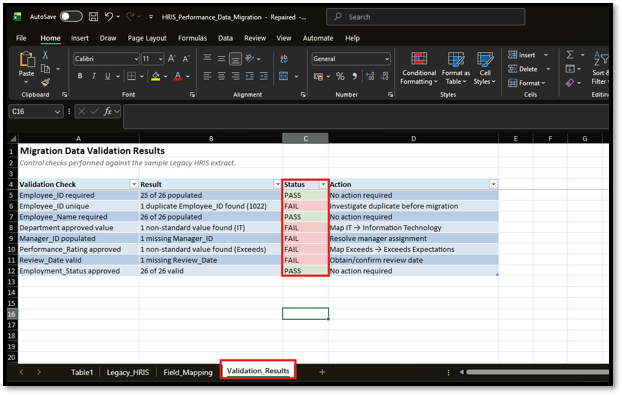Apply Underline formatting
This screenshot has width=622, height=395.
pos(108,76)
